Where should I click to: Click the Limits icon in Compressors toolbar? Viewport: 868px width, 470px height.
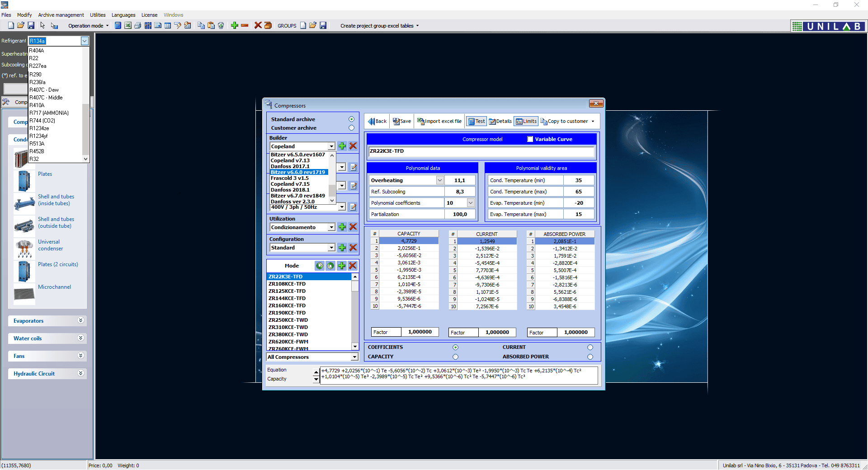(526, 121)
